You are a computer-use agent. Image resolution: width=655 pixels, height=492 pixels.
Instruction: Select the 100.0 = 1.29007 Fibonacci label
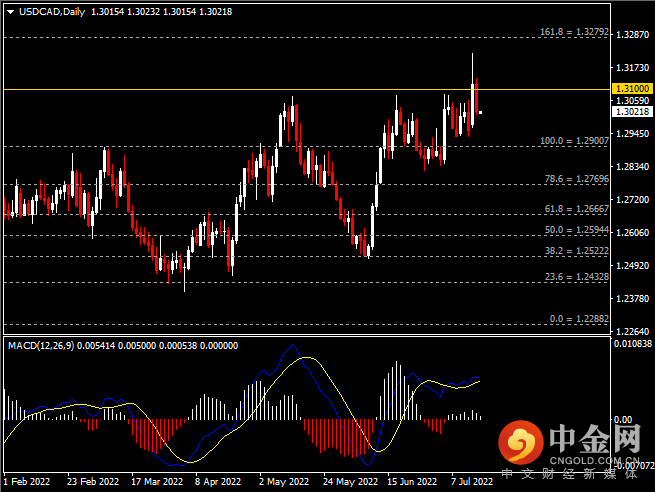(x=574, y=141)
